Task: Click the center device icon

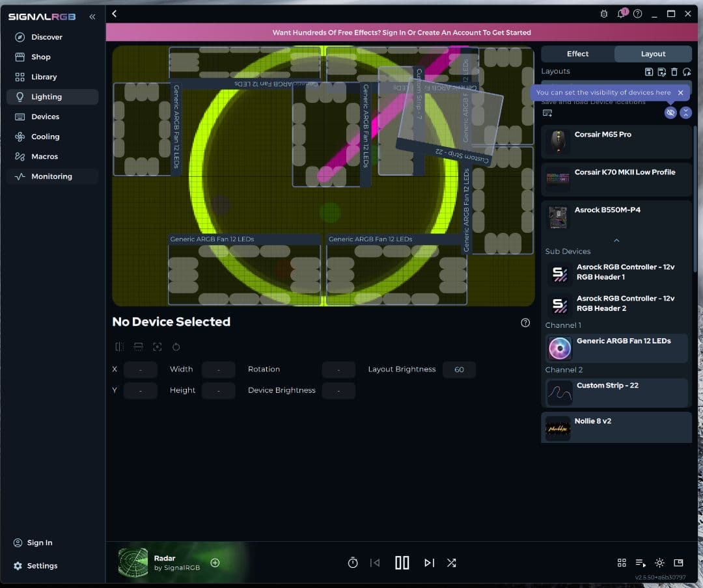Action: point(157,347)
